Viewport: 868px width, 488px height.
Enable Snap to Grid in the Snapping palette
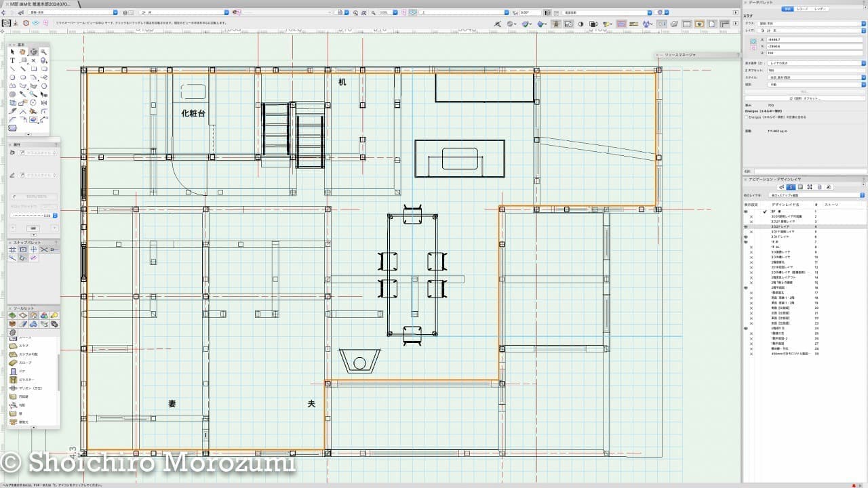(x=12, y=249)
